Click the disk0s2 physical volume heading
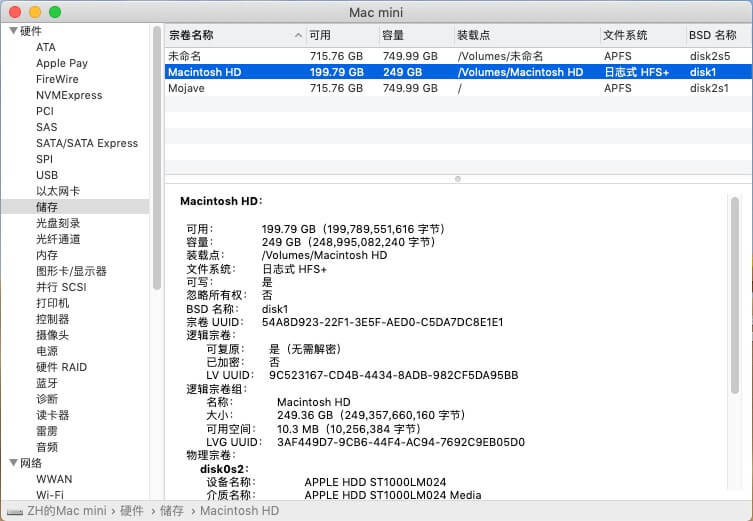753x521 pixels. click(224, 469)
